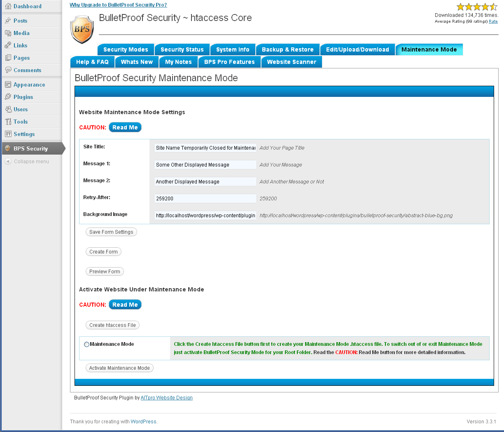Click the Downloaded 134,736 times text
Image resolution: width=504 pixels, height=432 pixels.
[467, 15]
